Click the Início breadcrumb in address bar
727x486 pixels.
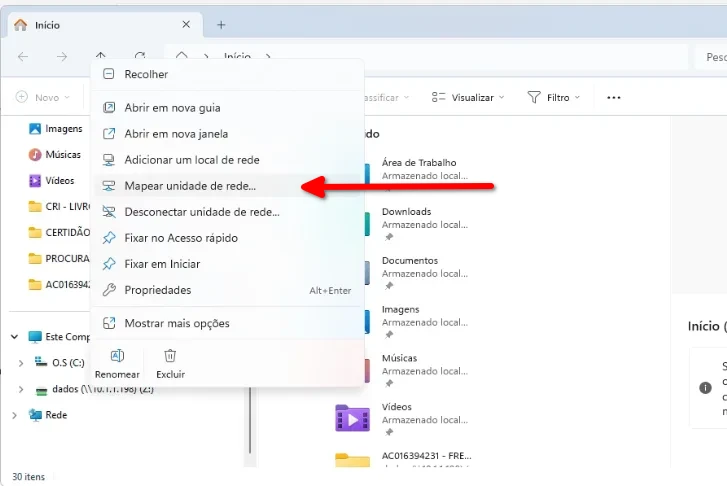[237, 57]
